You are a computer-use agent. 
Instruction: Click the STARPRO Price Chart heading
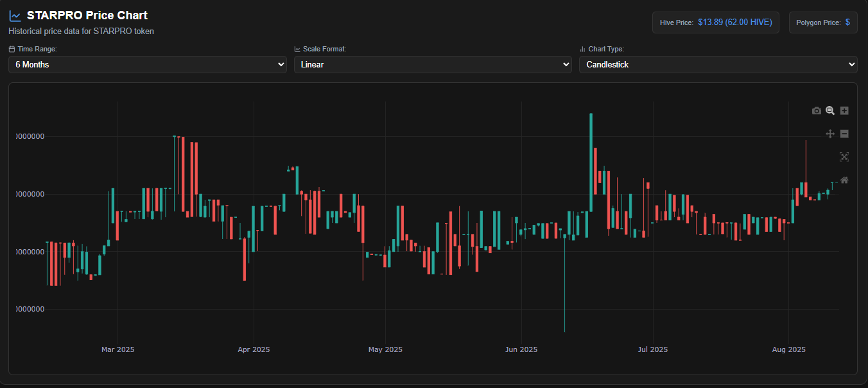click(x=87, y=15)
